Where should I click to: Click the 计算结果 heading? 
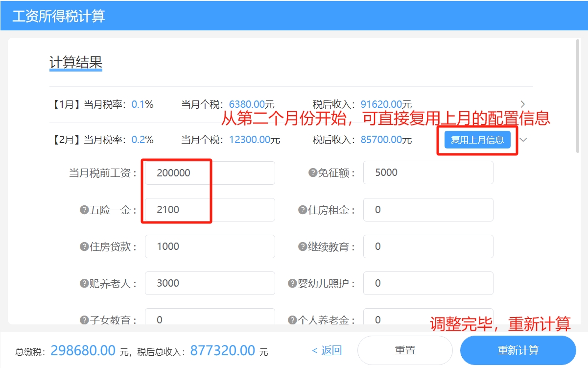coord(76,63)
